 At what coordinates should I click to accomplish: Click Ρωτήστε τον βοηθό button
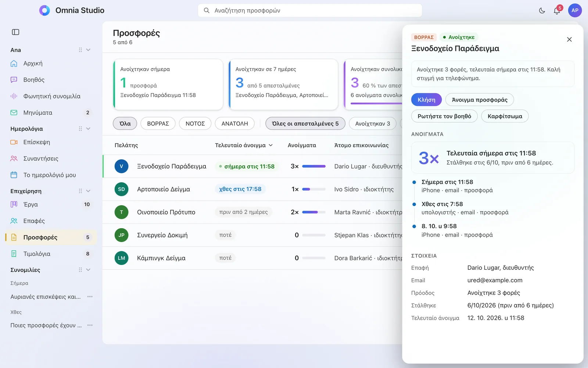444,116
